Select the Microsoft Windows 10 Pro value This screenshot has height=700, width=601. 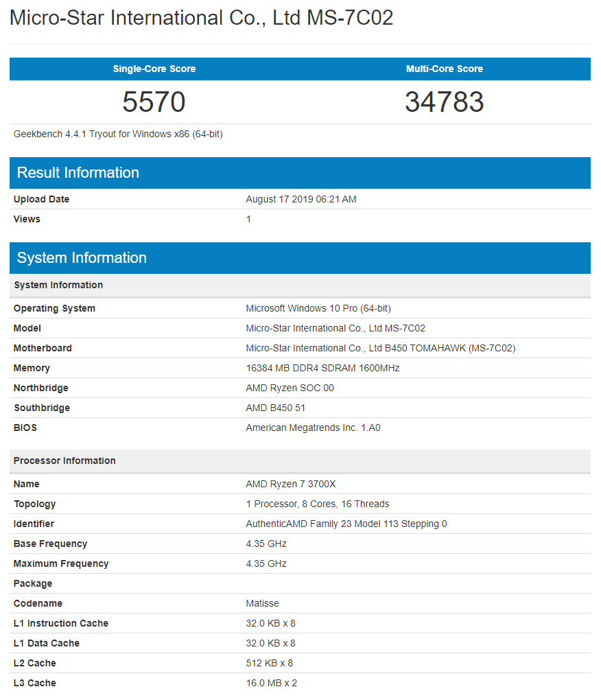(x=318, y=309)
